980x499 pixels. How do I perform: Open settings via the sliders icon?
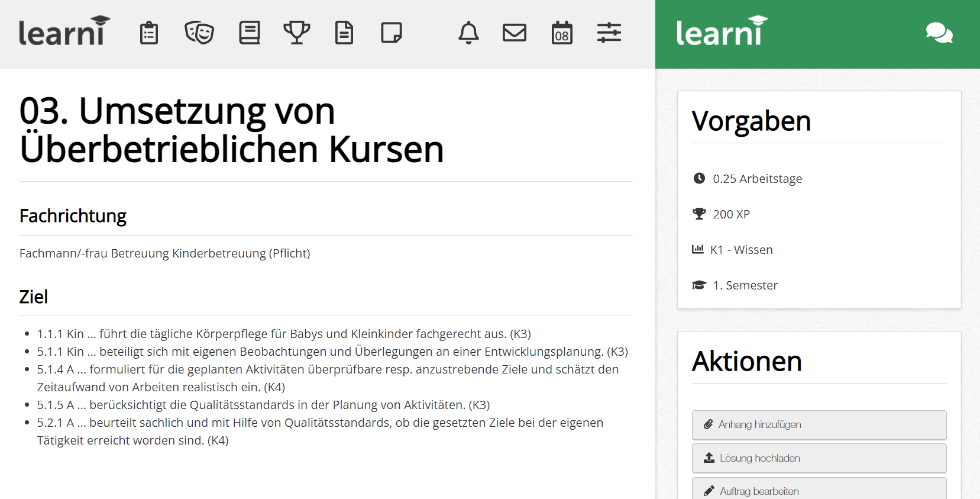click(x=609, y=33)
